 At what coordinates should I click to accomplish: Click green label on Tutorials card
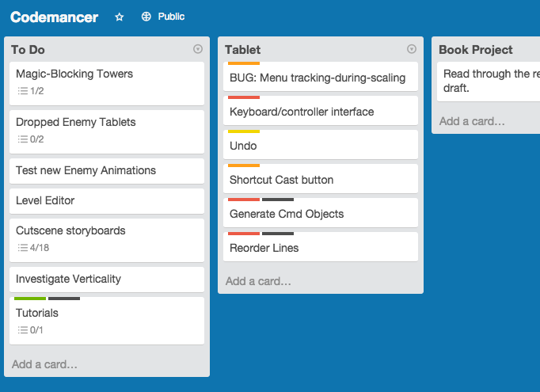pyautogui.click(x=30, y=299)
